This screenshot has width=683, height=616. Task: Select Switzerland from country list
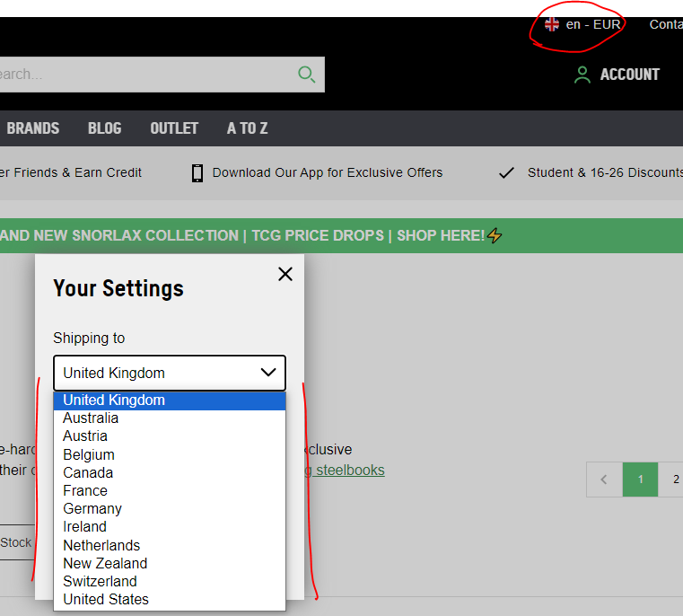pos(170,582)
